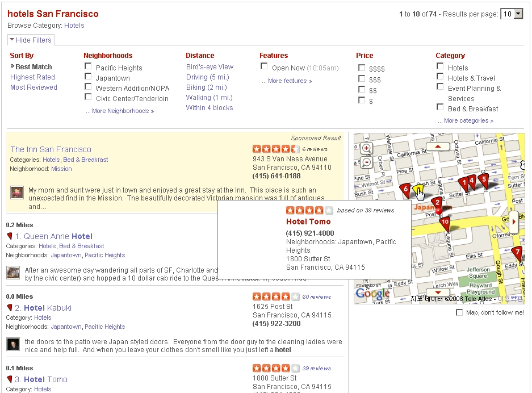Select map marker number 6
The width and height of the screenshot is (532, 393).
pos(405,190)
